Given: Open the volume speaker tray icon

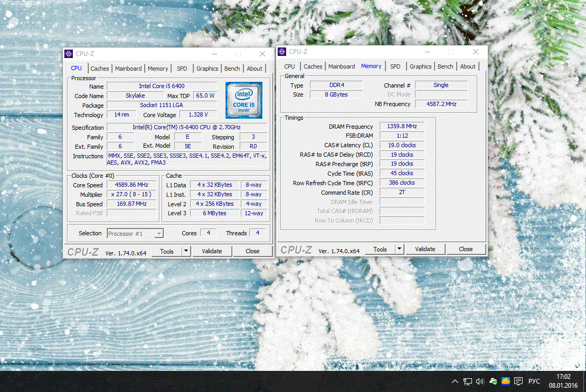Looking at the screenshot, I should coord(480,381).
